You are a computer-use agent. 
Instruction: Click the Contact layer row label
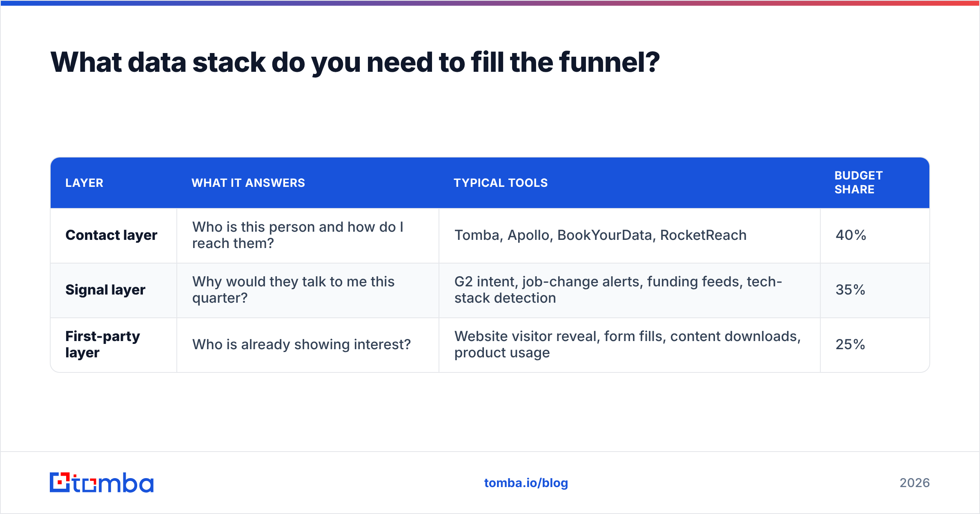click(111, 235)
